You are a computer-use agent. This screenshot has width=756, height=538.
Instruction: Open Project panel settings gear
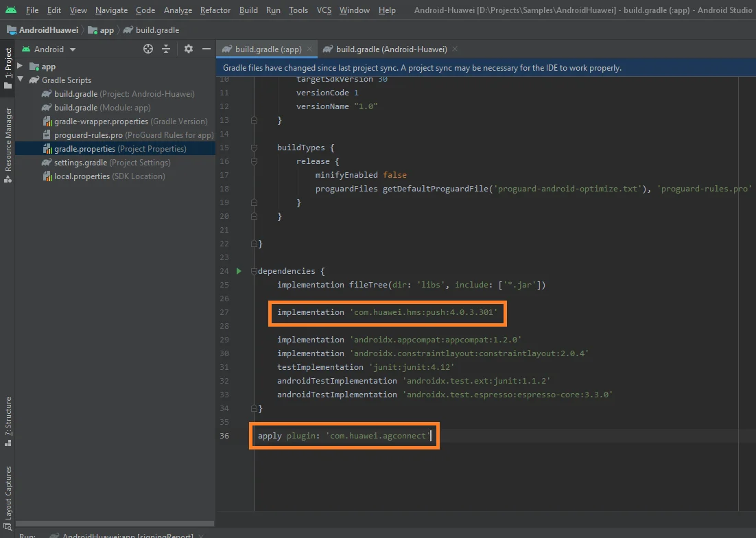click(189, 49)
